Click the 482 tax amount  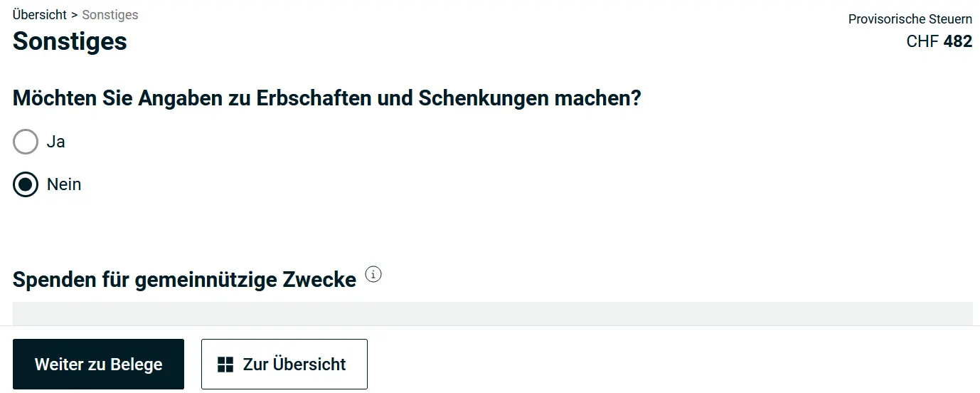click(x=958, y=41)
